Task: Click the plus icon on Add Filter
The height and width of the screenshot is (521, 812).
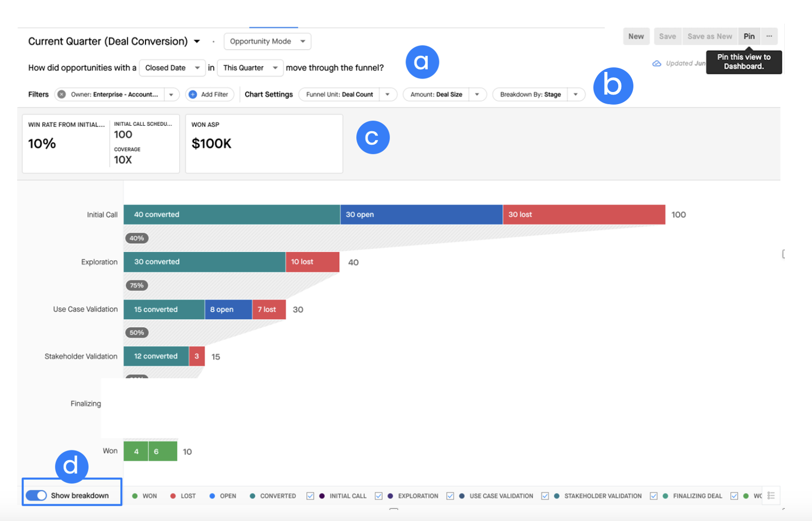Action: (x=193, y=95)
